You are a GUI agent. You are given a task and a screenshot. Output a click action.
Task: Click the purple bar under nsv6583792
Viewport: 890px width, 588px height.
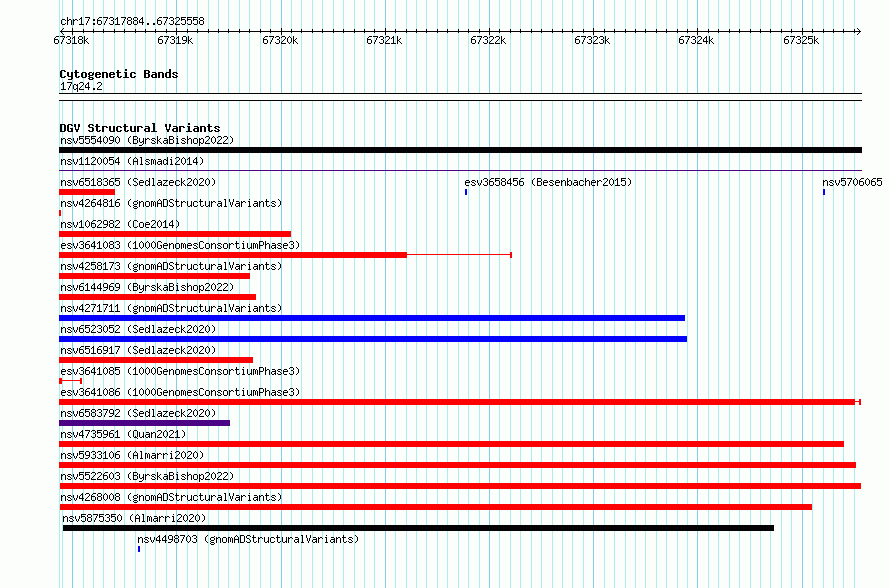click(x=144, y=423)
